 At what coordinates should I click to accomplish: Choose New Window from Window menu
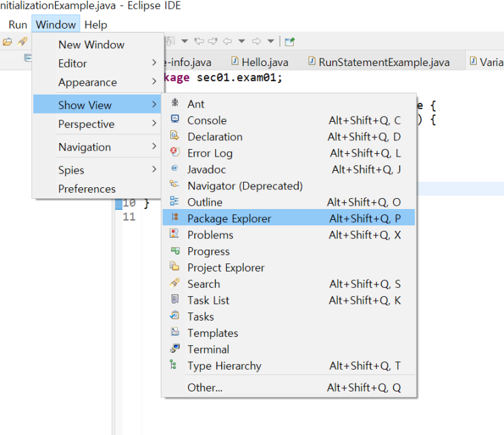tap(97, 44)
